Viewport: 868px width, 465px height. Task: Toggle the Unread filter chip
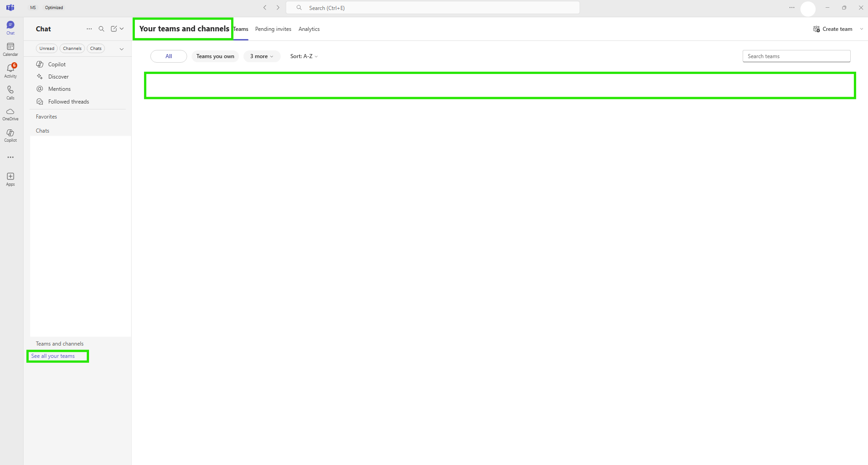tap(47, 49)
